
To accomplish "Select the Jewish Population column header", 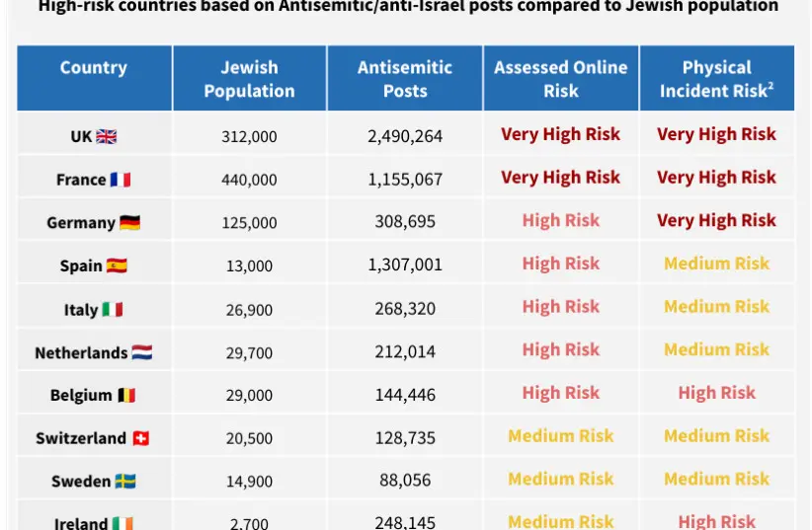I will [249, 79].
